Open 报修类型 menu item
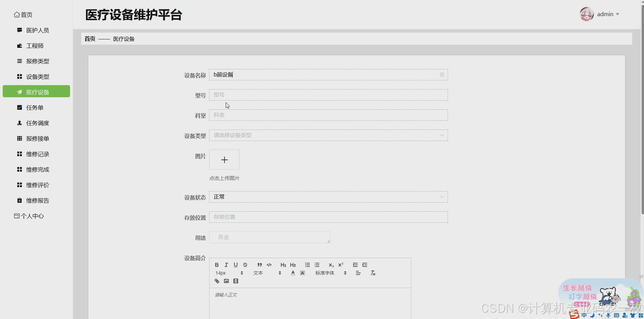This screenshot has width=644, height=319. point(36,61)
